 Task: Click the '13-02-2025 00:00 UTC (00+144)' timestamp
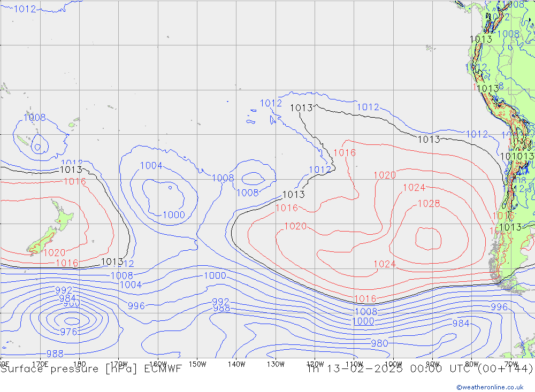click(429, 369)
